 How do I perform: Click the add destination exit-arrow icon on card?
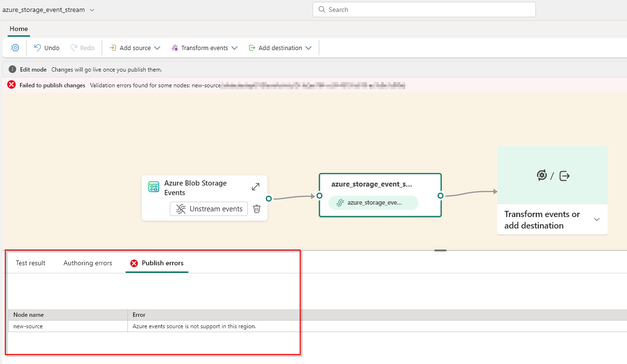click(x=564, y=176)
